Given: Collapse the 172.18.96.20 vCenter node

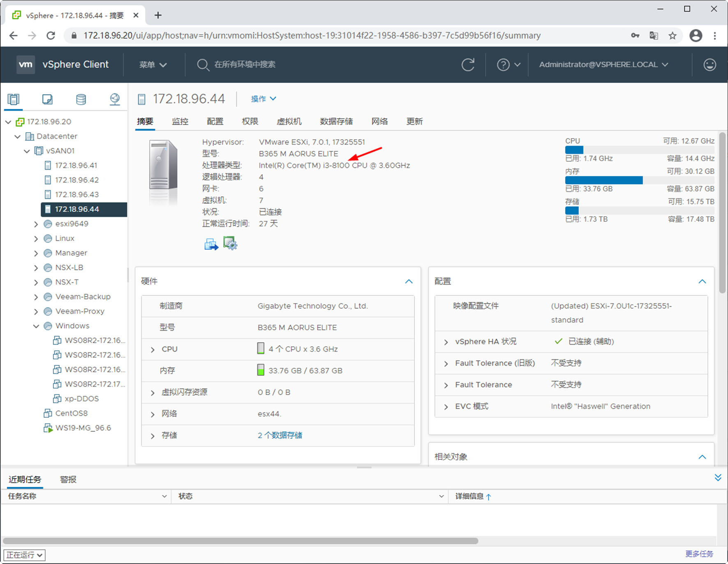Looking at the screenshot, I should pos(8,122).
